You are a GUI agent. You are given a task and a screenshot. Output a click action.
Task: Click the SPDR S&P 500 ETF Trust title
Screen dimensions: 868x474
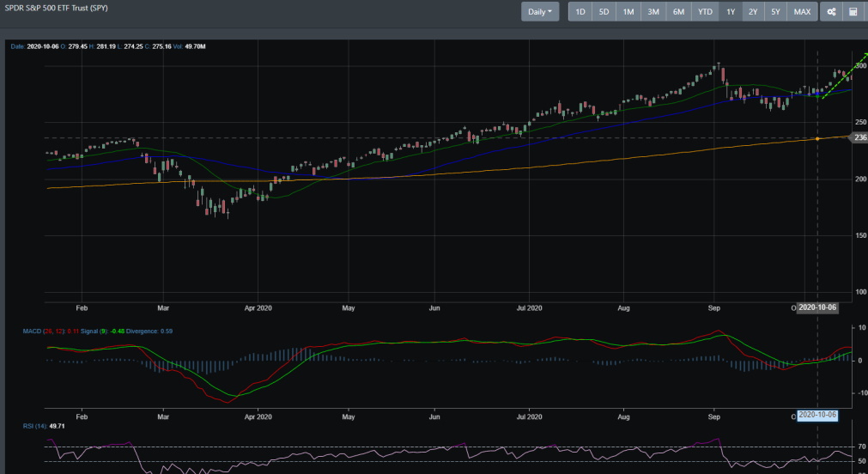[57, 9]
